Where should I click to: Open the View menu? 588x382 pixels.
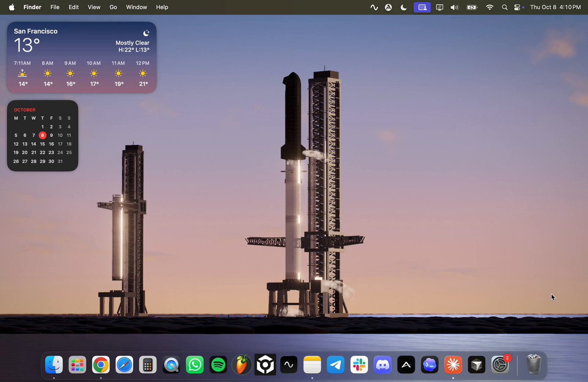pos(94,7)
